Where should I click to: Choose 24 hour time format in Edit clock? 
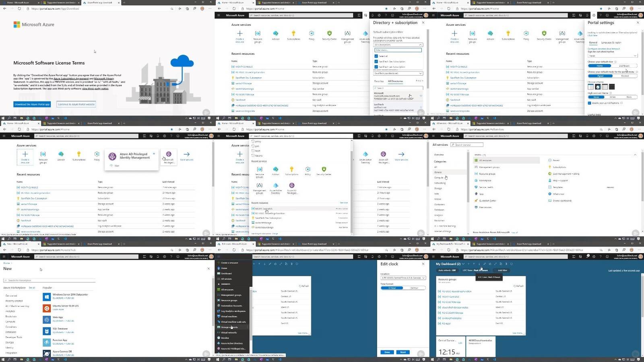pyautogui.click(x=414, y=288)
